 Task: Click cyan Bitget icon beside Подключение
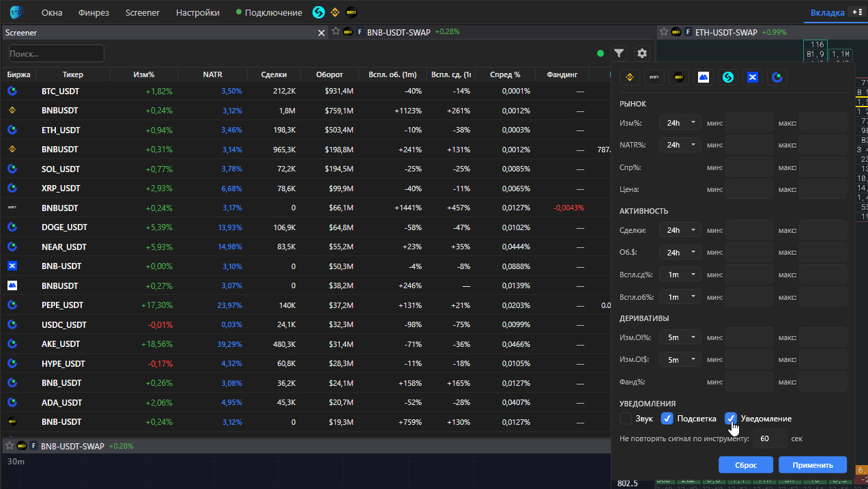(x=318, y=12)
